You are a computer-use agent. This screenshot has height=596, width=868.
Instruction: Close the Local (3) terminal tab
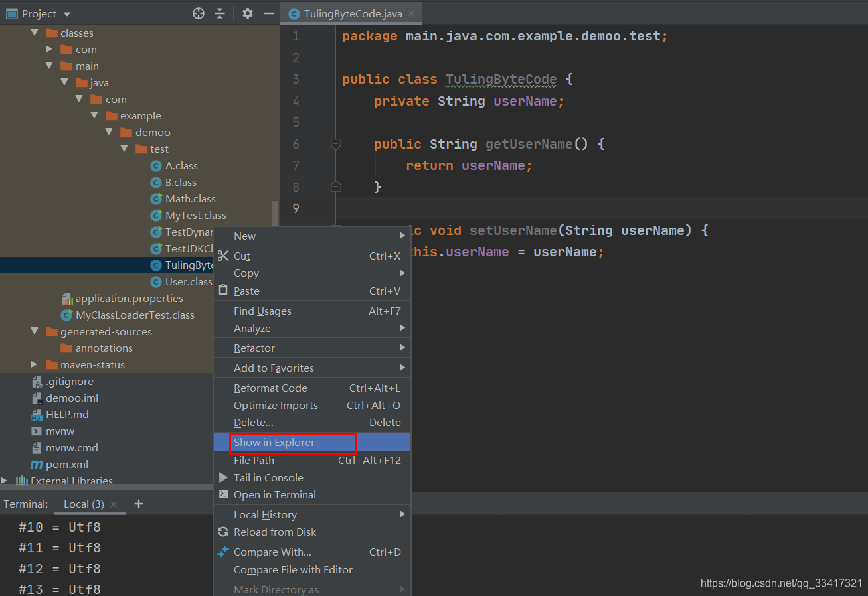114,504
